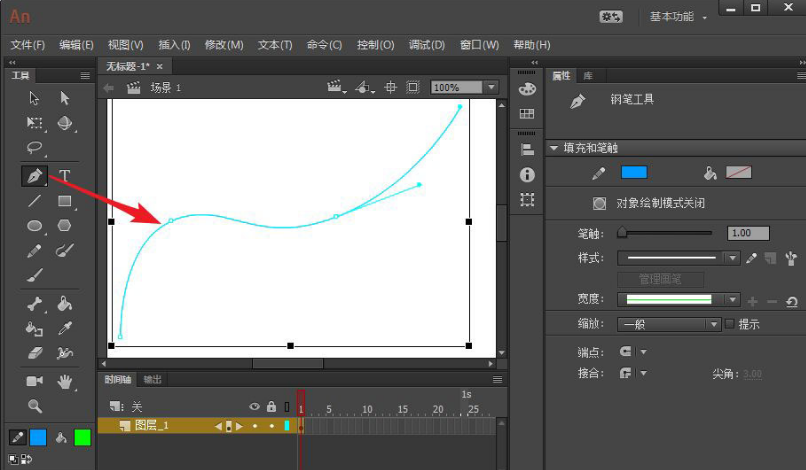Open Properties panel fill color swatch

(738, 172)
